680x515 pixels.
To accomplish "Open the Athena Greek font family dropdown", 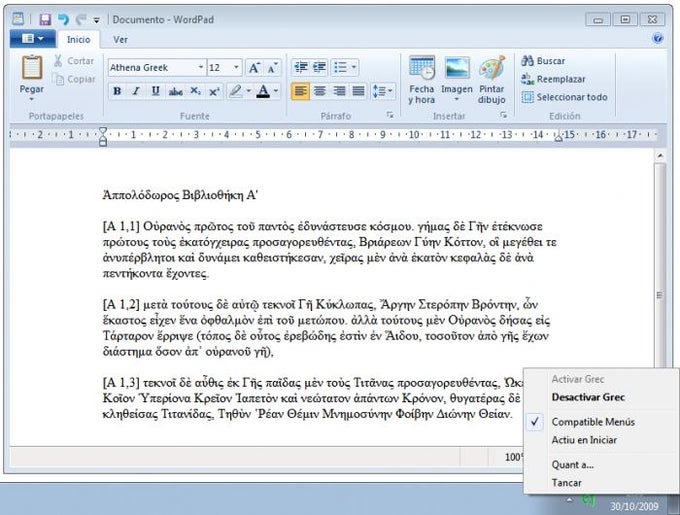I will [201, 67].
